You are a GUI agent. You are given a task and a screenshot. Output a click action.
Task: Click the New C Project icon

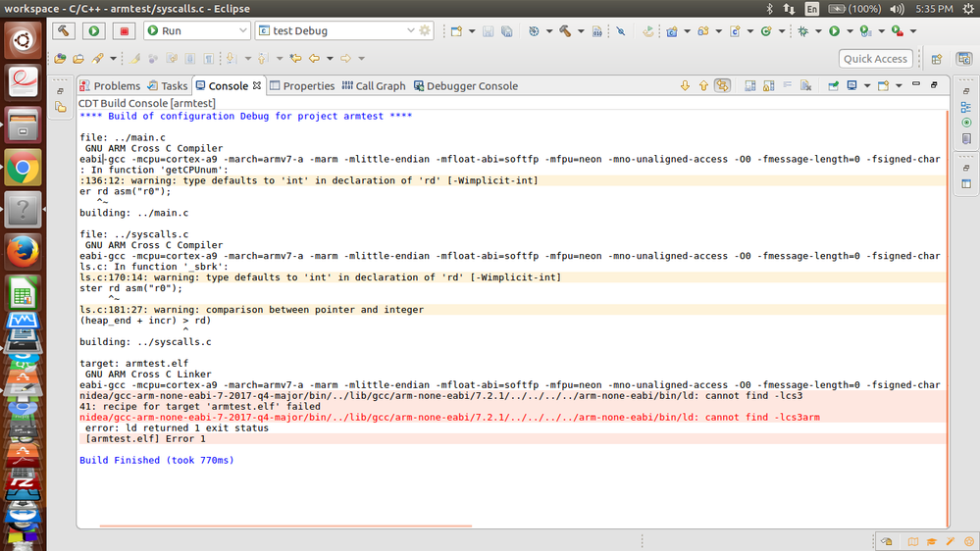click(x=672, y=31)
